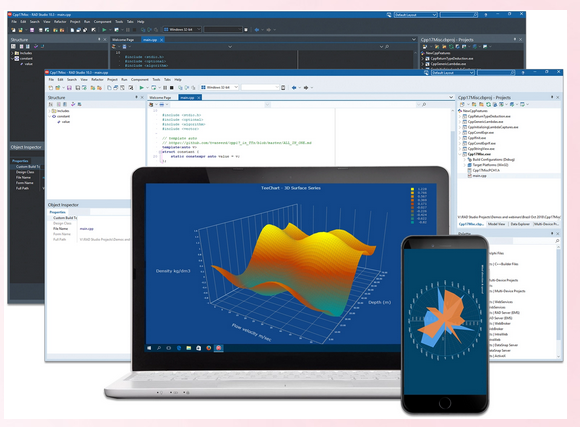Open the Refactor menu in the light IDE window
The image size is (580, 427).
97,80
